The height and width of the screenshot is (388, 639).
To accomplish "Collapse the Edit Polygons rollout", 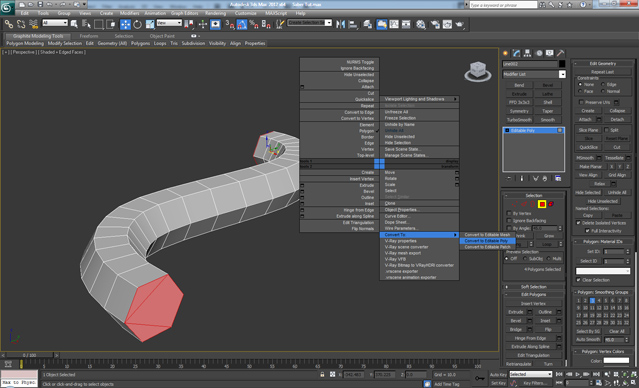I will click(534, 294).
